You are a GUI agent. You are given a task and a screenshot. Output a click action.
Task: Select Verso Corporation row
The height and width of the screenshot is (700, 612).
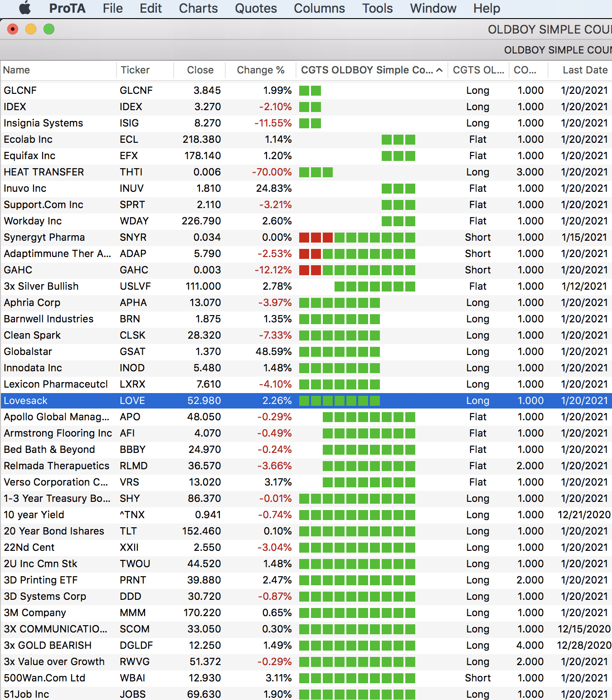coord(306,482)
